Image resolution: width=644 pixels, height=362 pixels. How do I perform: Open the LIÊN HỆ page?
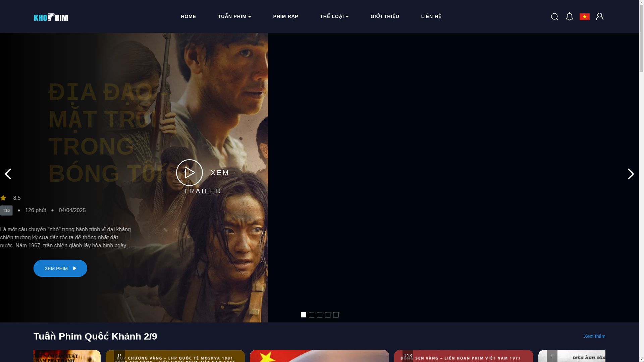point(431,16)
